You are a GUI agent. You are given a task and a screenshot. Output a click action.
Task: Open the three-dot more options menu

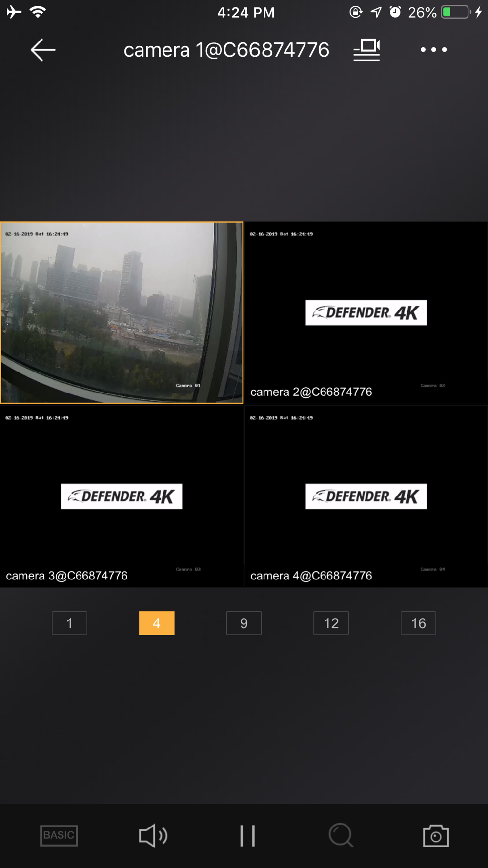pos(433,50)
